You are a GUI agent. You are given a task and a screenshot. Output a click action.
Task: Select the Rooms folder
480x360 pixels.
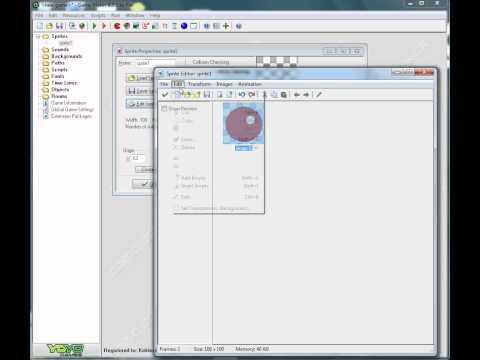(59, 96)
